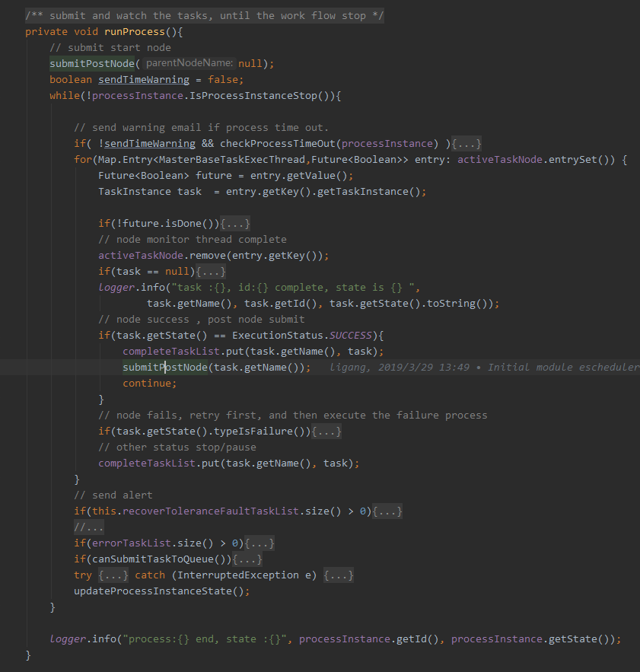Click the sendTimeWarning variable declaration
Screen dimensions: 640x672
click(144, 80)
